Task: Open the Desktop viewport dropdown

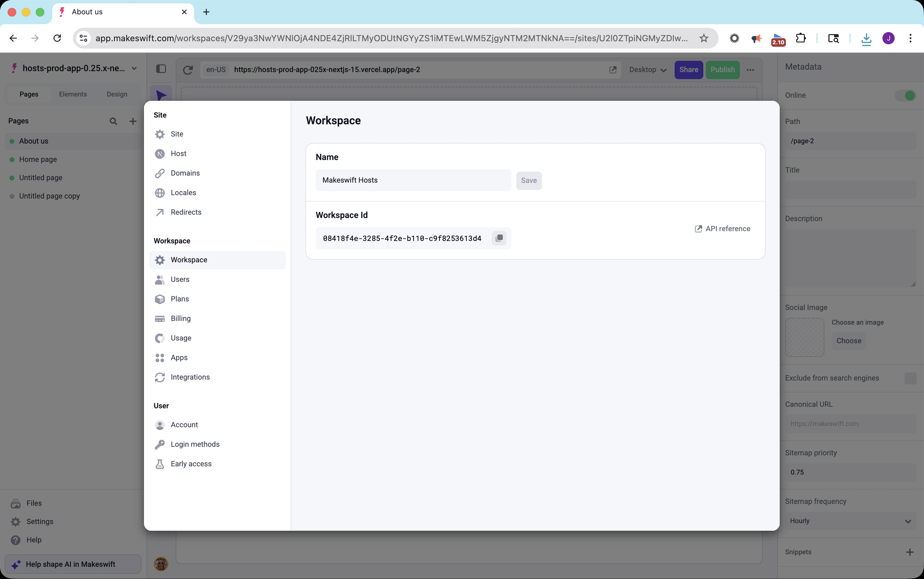Action: point(647,70)
